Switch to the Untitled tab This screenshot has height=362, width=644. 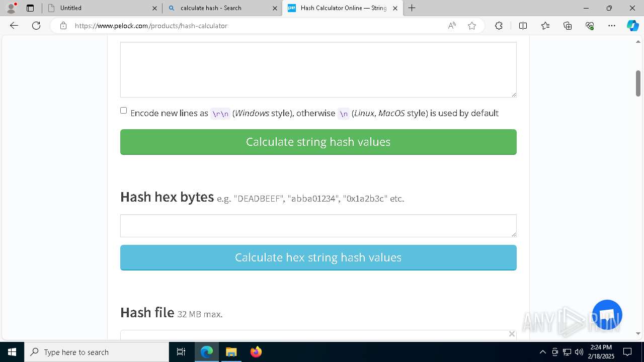(x=101, y=8)
